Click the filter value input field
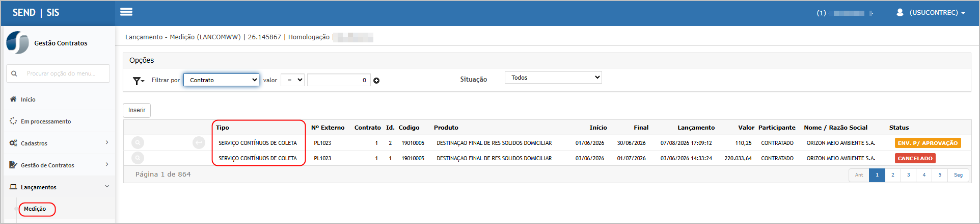 pyautogui.click(x=339, y=80)
